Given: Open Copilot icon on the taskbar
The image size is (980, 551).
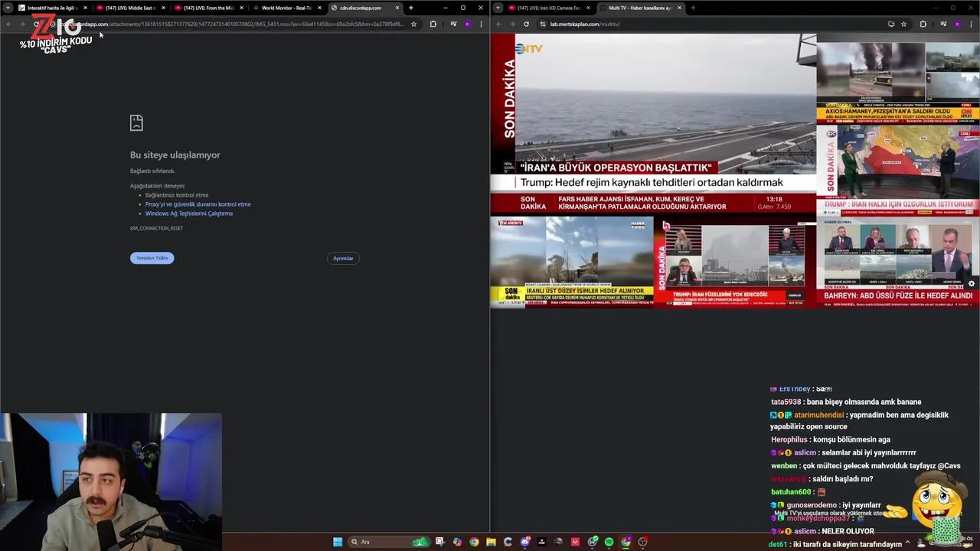Looking at the screenshot, I should click(457, 542).
